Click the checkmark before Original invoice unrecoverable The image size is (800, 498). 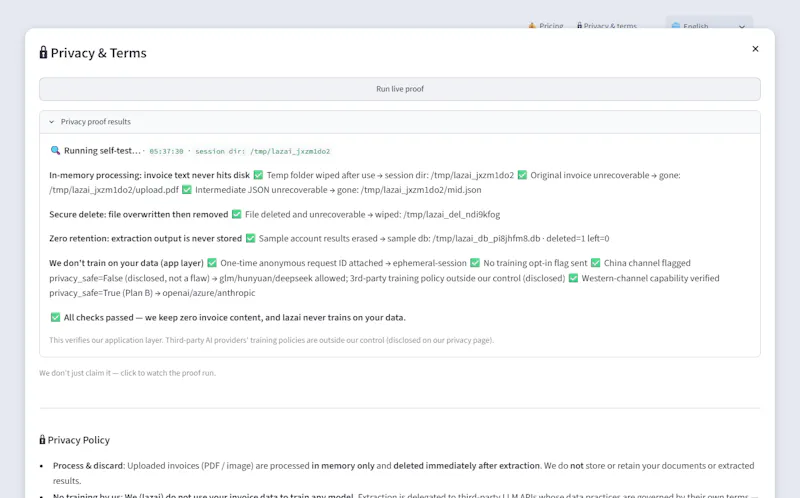(x=522, y=175)
